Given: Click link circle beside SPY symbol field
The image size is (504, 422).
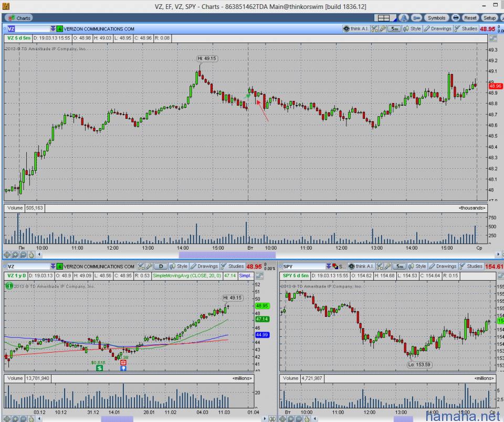Looking at the screenshot, I should pos(280,266).
